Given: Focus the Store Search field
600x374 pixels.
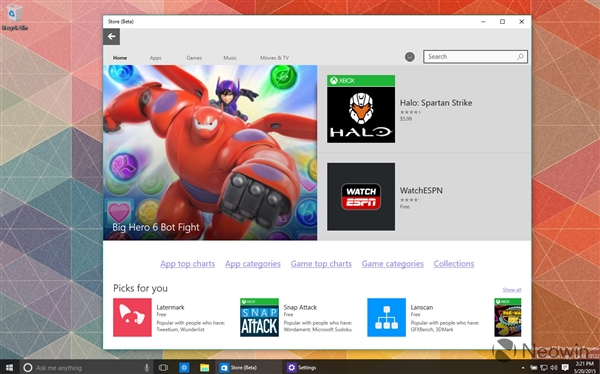Looking at the screenshot, I should click(x=475, y=57).
